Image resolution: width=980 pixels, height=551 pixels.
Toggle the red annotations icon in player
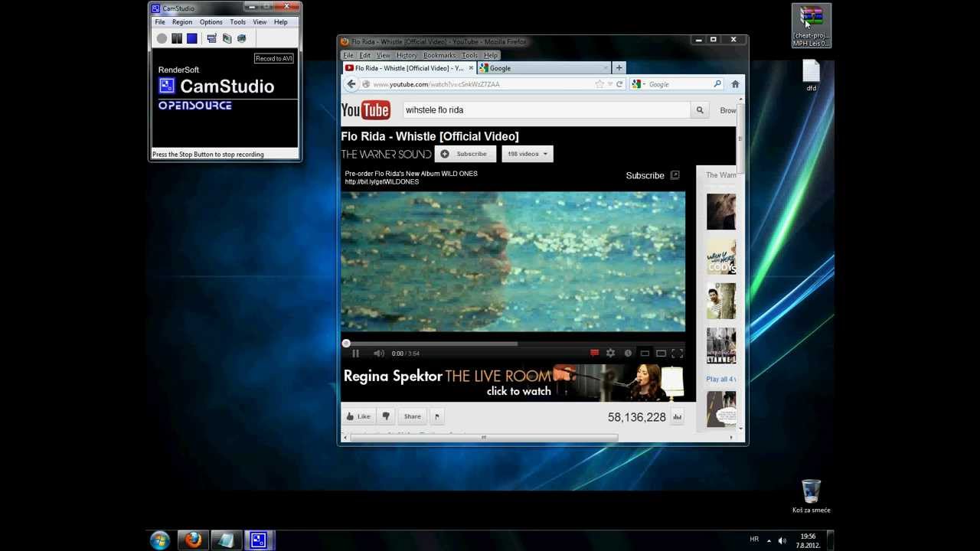tap(594, 354)
